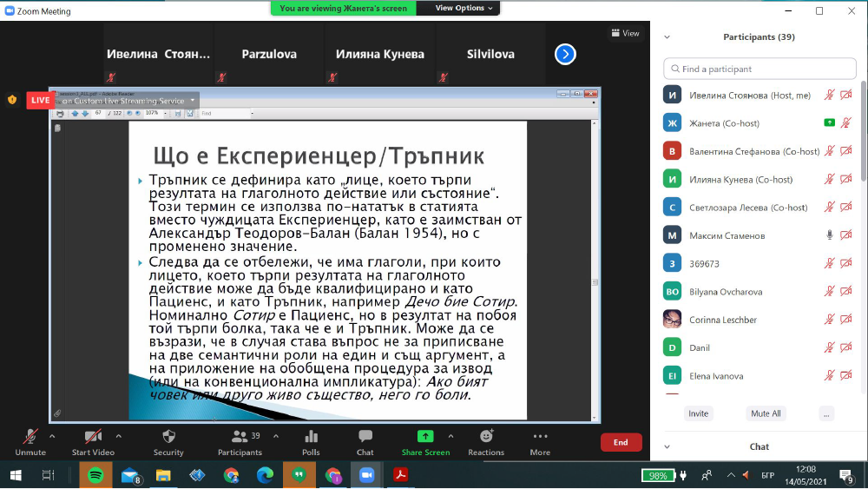868x489 pixels.
Task: Unmute the microphone
Action: [x=30, y=441]
